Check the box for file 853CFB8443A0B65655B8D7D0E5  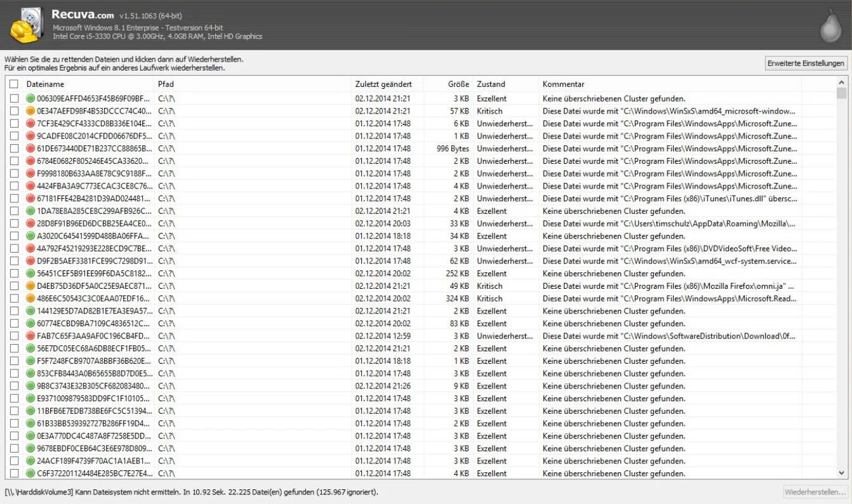tap(14, 373)
